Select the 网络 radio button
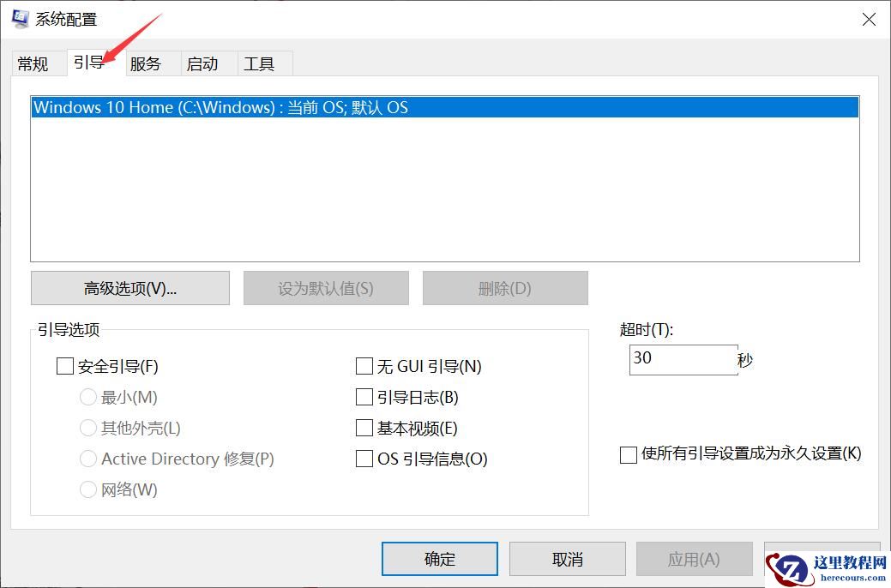This screenshot has width=891, height=588. tap(88, 489)
